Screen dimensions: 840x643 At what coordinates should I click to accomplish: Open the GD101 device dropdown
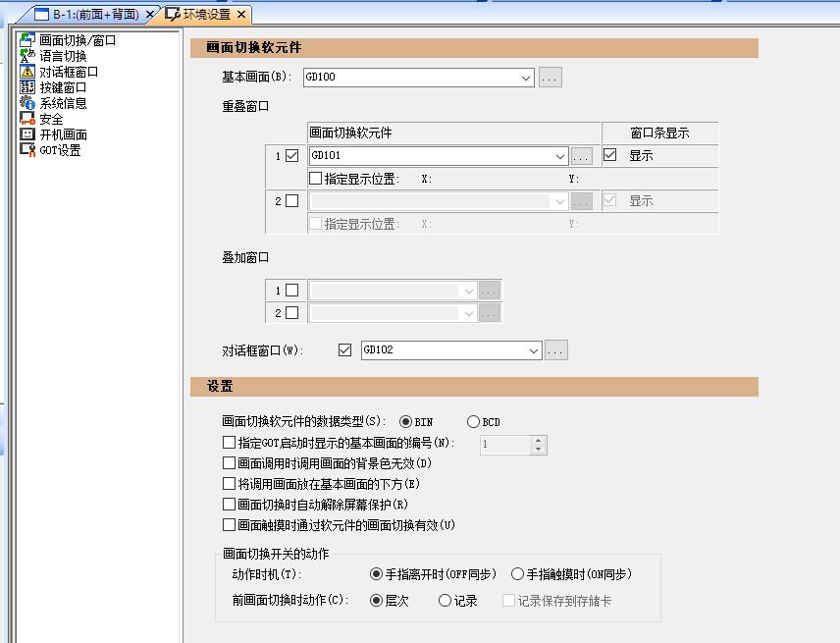[x=560, y=156]
